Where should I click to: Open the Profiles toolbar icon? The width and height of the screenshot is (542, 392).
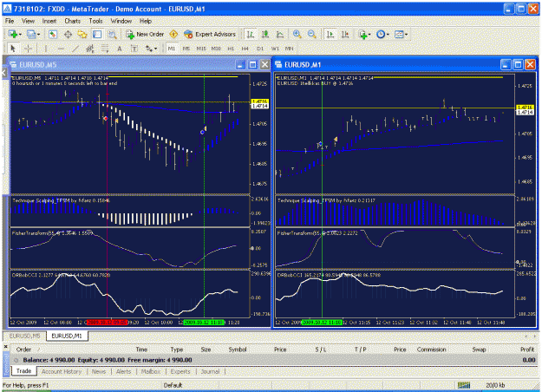tap(31, 34)
